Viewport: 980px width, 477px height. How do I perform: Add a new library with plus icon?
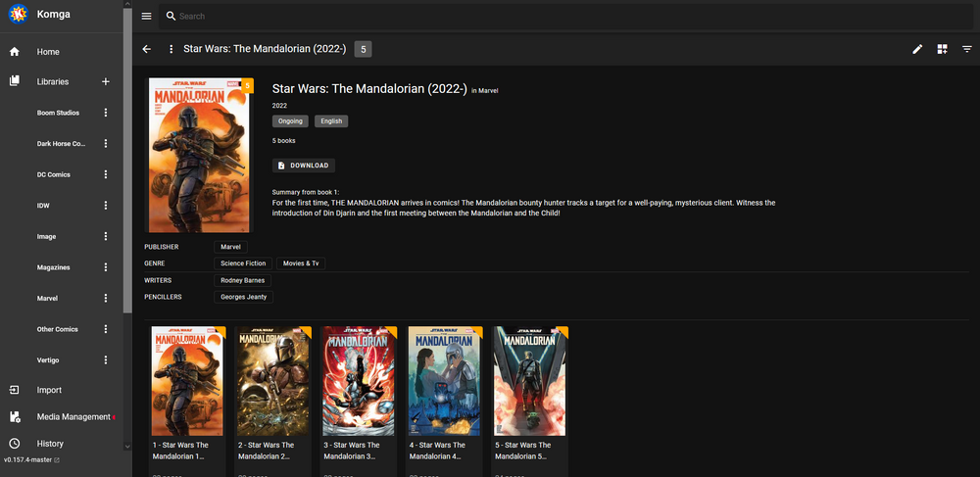tap(106, 81)
